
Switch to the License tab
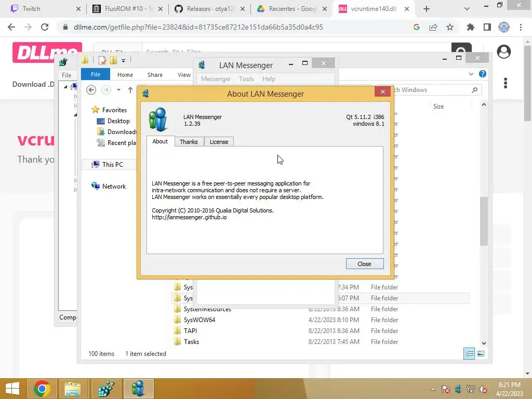219,142
